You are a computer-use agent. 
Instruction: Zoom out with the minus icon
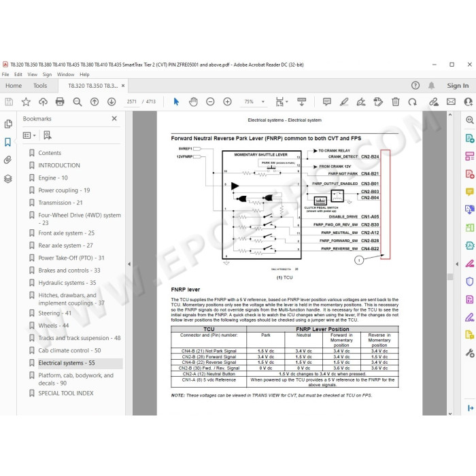tap(210, 102)
